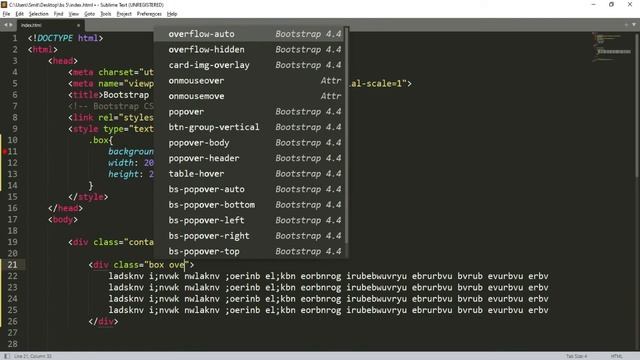
Task: Click the red marker on line 11
Action: click(x=5, y=151)
